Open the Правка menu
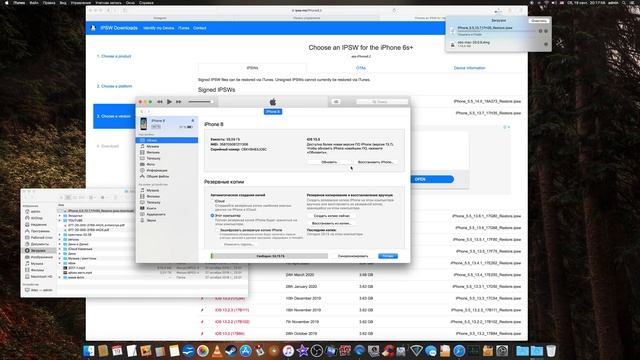 tap(49, 2)
